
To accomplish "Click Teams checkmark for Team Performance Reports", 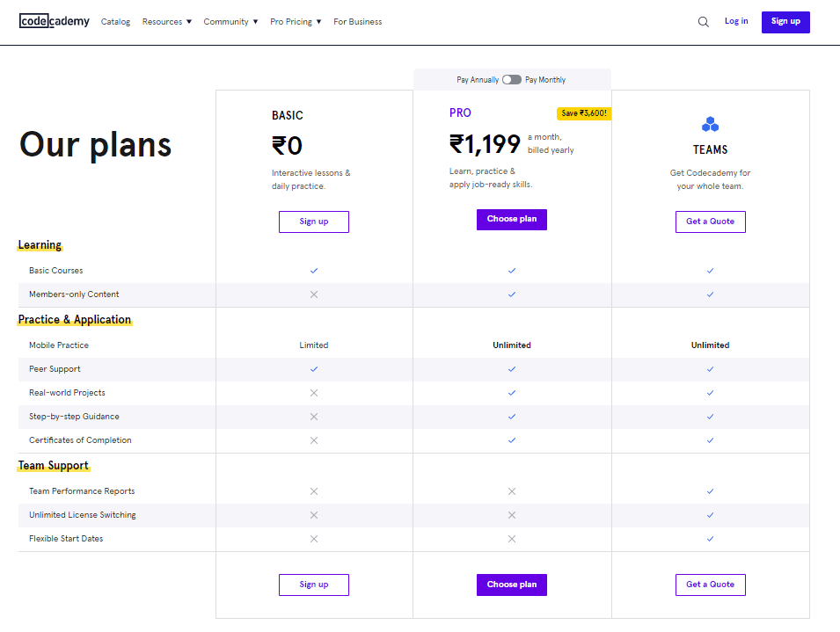I will [x=710, y=491].
